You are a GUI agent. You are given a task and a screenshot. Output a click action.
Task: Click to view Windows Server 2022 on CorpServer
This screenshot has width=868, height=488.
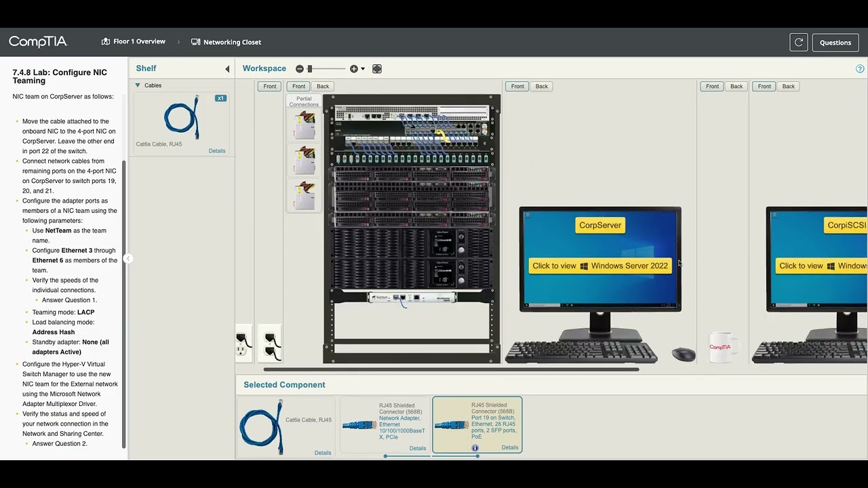[600, 266]
